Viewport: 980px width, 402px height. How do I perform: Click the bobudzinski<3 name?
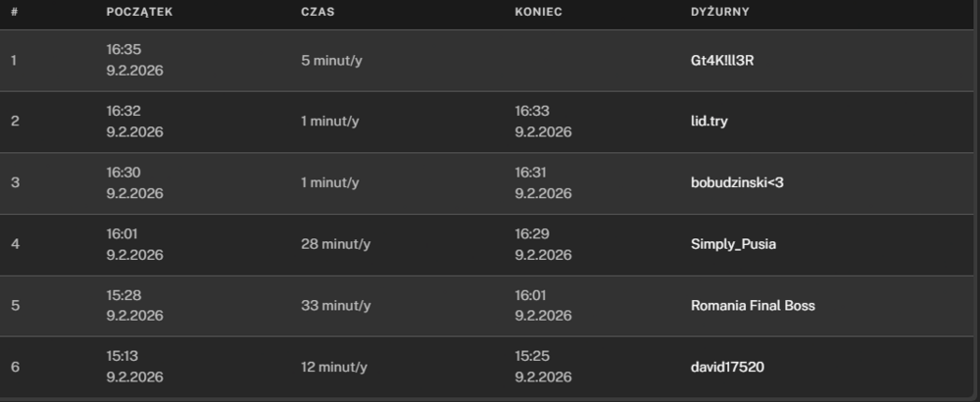pos(730,183)
